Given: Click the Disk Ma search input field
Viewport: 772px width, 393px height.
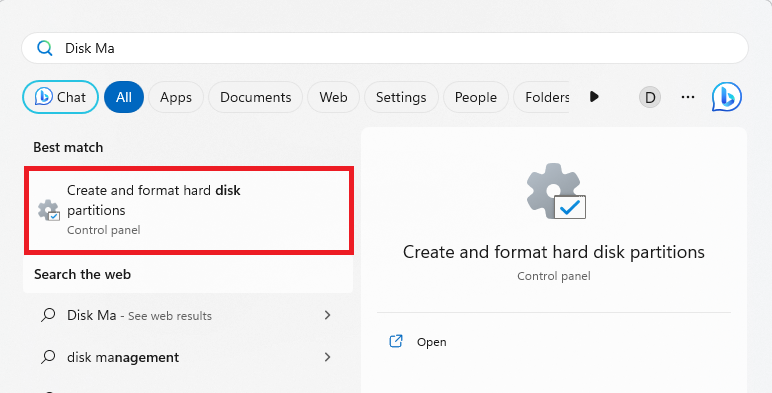Looking at the screenshot, I should click(385, 48).
